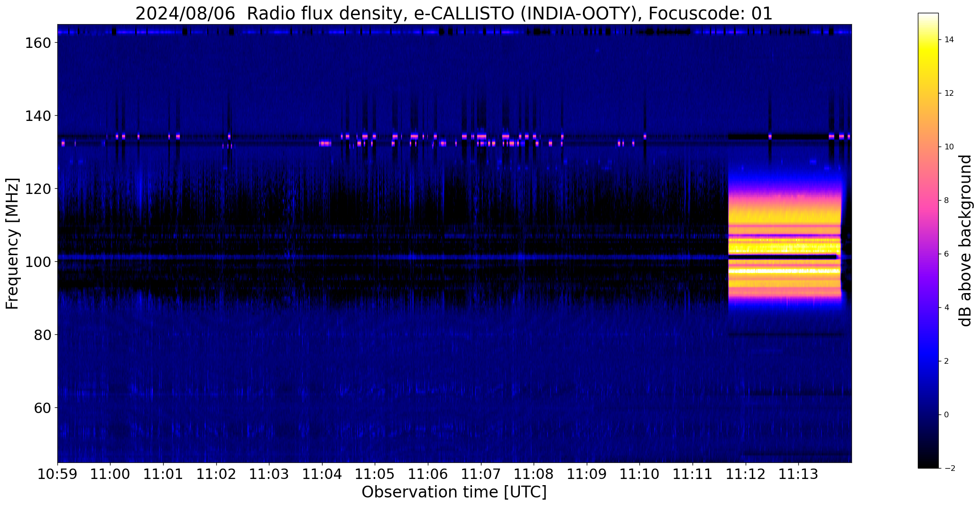
Task: Click the colorbar tick label 0
Action: point(947,415)
